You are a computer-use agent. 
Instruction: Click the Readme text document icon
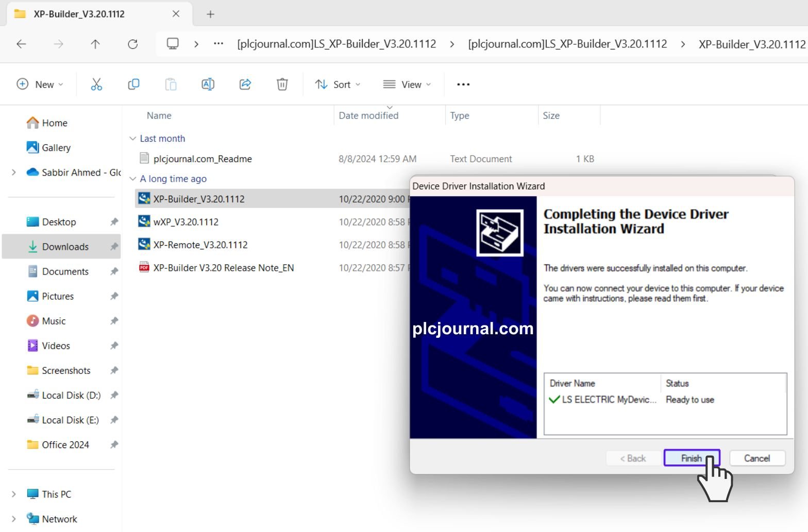pos(144,159)
